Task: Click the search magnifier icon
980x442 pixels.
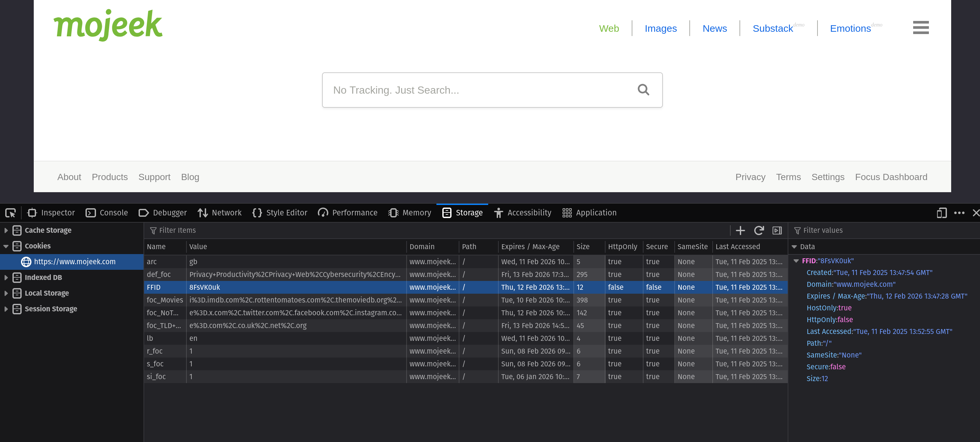Action: (643, 90)
